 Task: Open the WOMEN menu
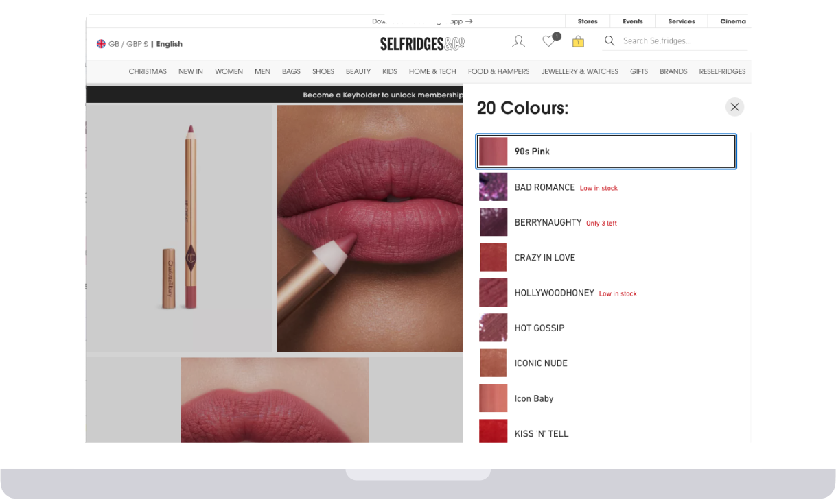[229, 71]
